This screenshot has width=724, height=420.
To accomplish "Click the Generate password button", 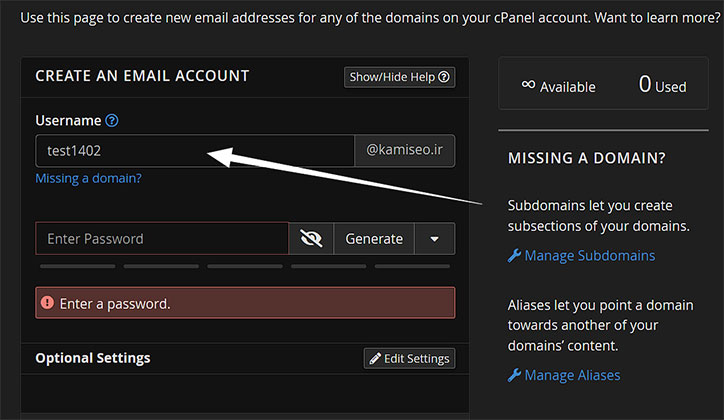I will pyautogui.click(x=374, y=239).
